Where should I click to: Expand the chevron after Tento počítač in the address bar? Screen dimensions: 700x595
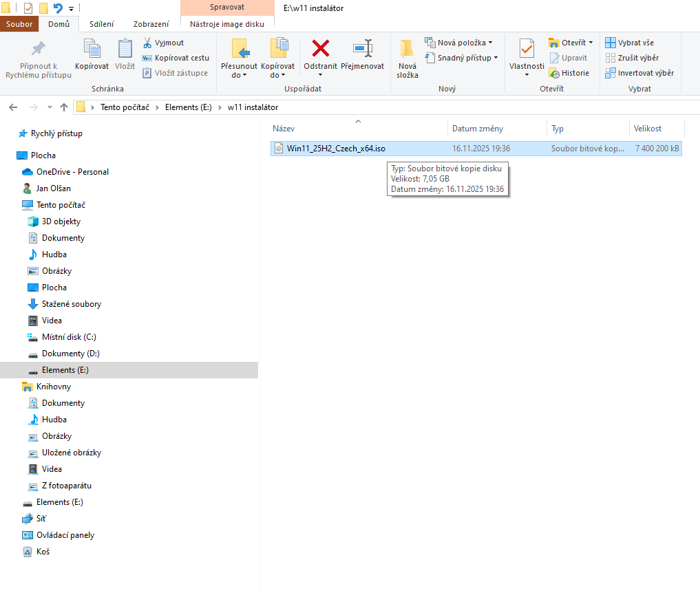pos(157,107)
